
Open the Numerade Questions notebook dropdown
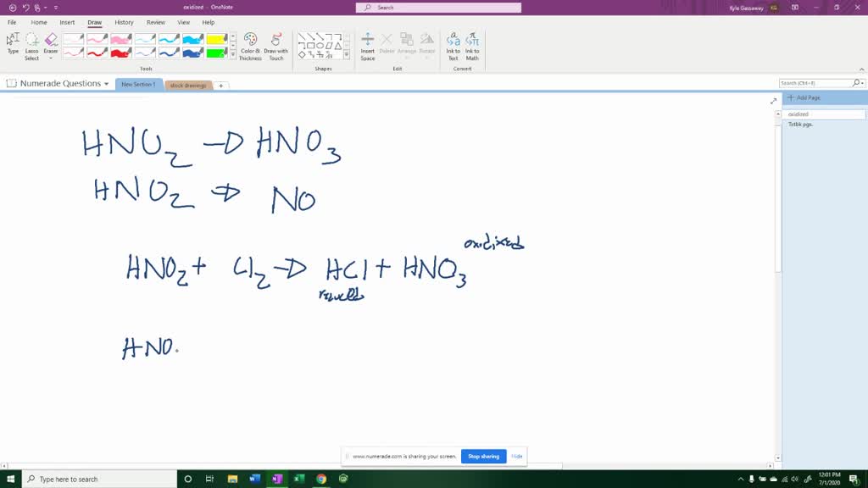click(105, 84)
